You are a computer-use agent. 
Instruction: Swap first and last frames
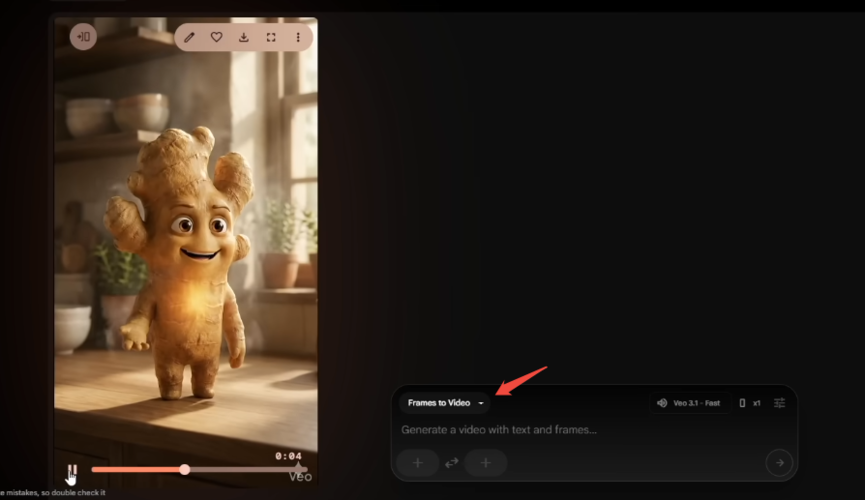[452, 462]
